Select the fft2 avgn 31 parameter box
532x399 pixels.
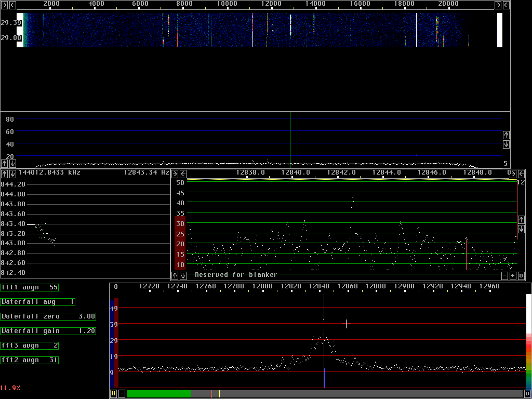[30, 360]
